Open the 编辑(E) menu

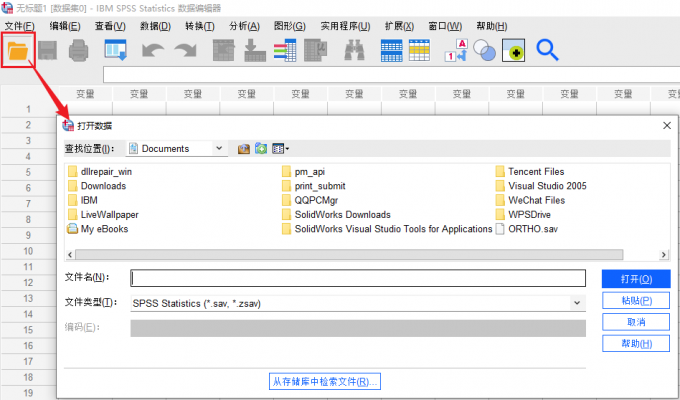click(65, 26)
